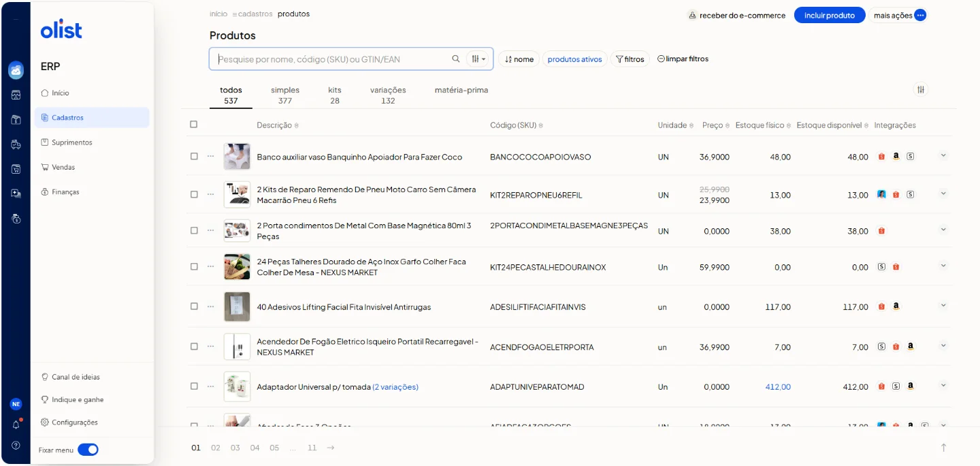980x466 pixels.
Task: Click the incluir produto button
Action: tap(830, 15)
